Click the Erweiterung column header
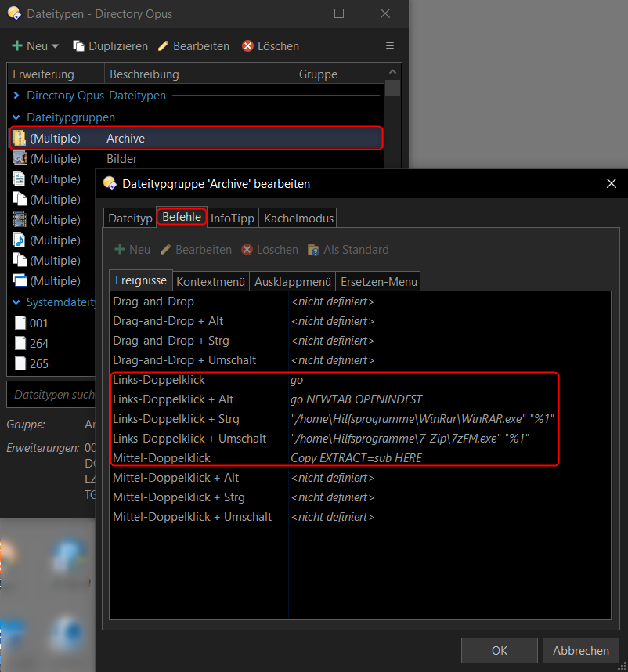Screen dimensions: 628x672 click(56, 74)
